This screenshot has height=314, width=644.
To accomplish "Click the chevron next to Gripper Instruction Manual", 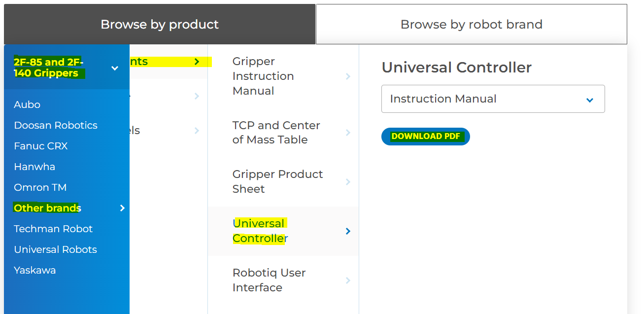I will [x=348, y=76].
